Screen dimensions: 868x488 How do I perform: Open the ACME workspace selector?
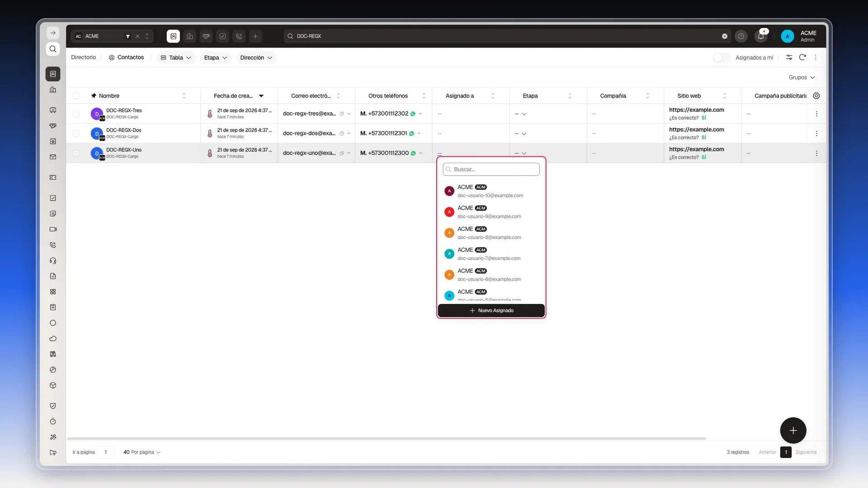112,36
